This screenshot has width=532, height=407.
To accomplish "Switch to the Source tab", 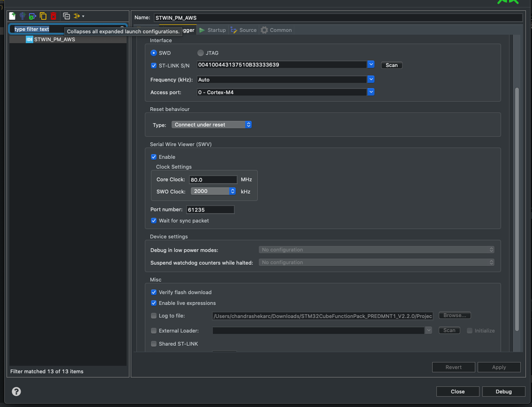I will [243, 30].
